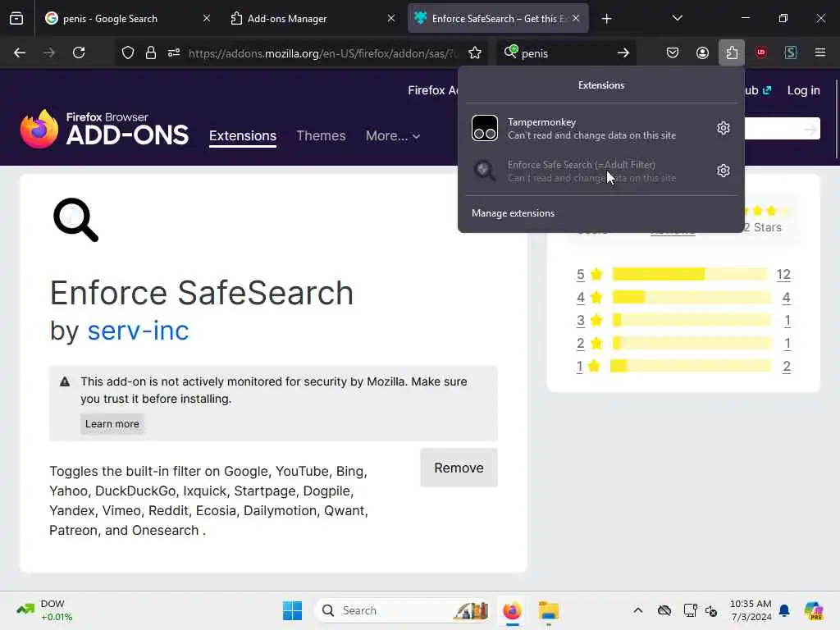Click the forward navigation arrow

click(48, 52)
